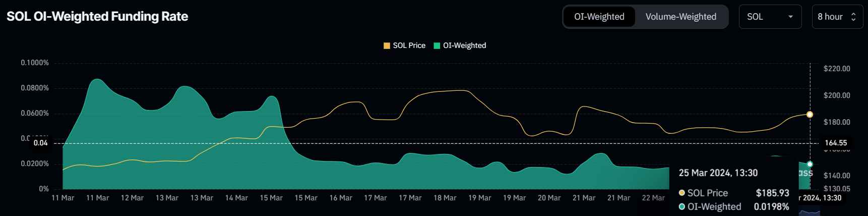This screenshot has width=868, height=216.
Task: Click the 164.55 crosshair label on right axis
Action: click(x=835, y=143)
